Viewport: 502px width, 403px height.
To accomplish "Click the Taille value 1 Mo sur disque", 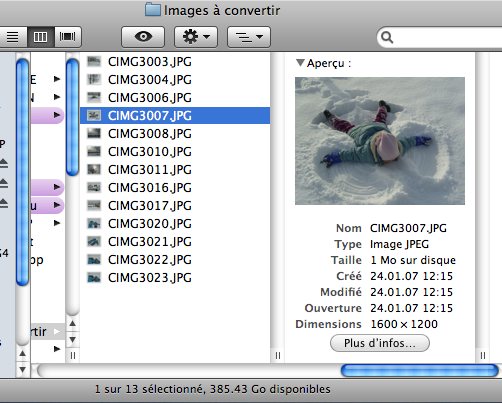I will point(413,260).
